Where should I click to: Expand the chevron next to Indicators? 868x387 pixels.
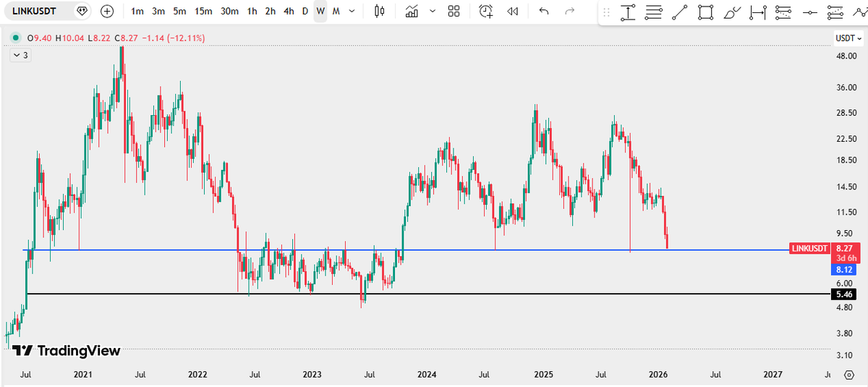click(432, 11)
